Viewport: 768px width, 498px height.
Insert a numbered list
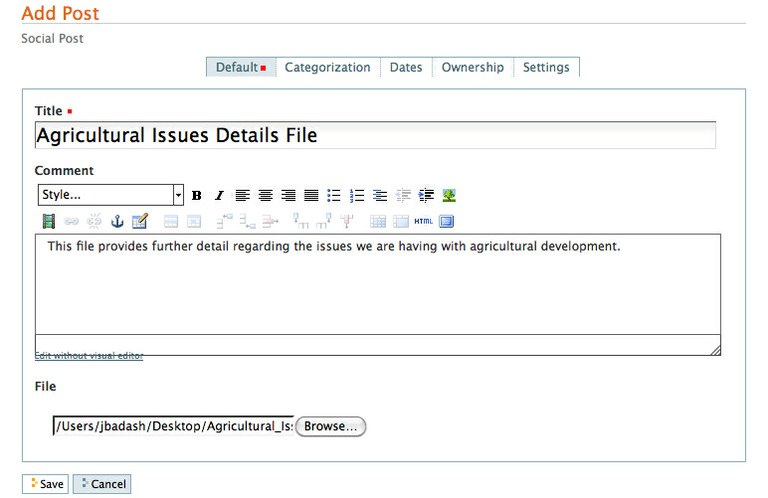(x=357, y=195)
